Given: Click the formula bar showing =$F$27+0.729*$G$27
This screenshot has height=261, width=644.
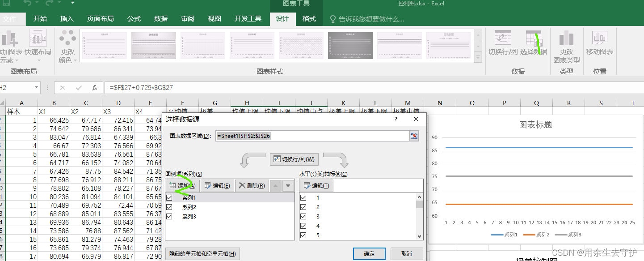Looking at the screenshot, I should (x=374, y=88).
